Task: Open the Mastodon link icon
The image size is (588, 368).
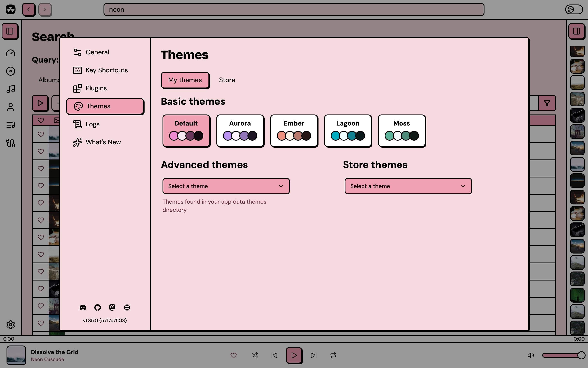Action: click(x=112, y=307)
